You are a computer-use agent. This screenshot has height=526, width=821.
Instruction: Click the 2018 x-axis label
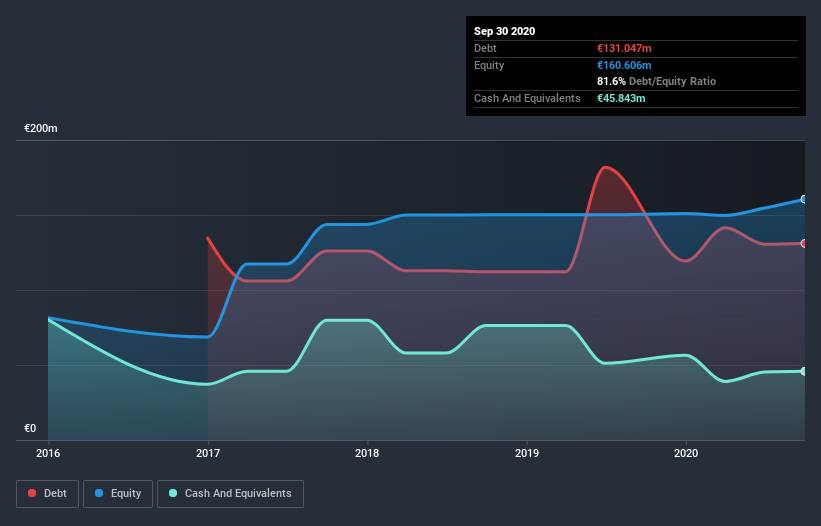coord(367,453)
